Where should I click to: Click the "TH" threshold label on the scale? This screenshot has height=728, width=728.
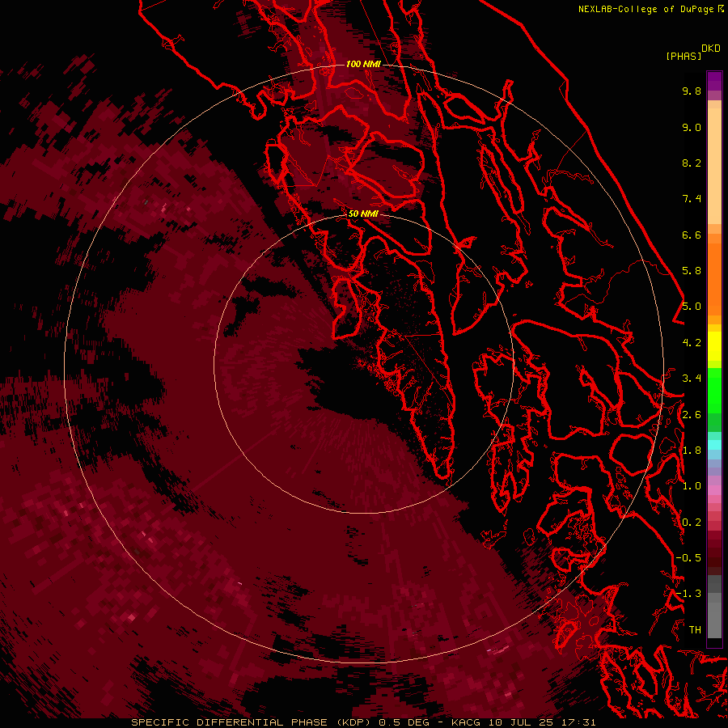(695, 630)
